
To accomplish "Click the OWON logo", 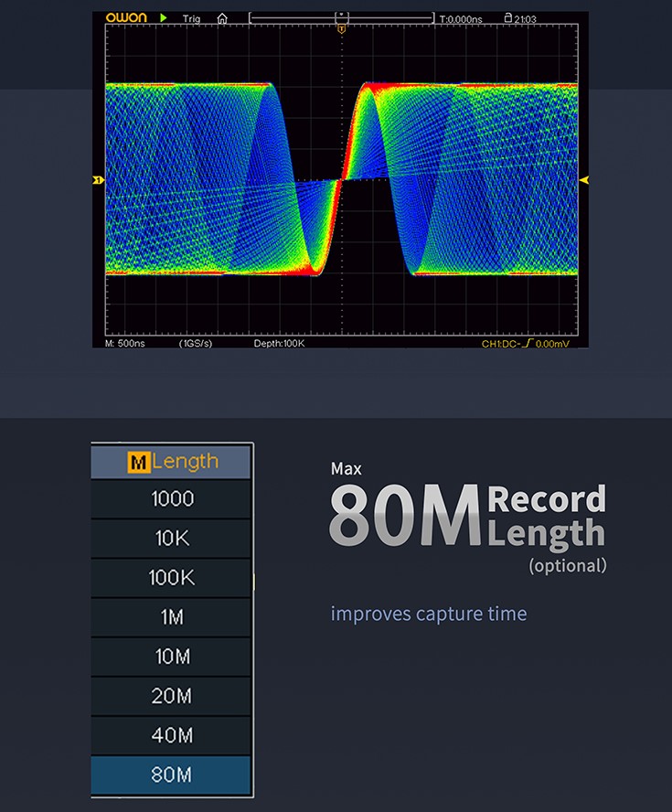I will (x=126, y=17).
